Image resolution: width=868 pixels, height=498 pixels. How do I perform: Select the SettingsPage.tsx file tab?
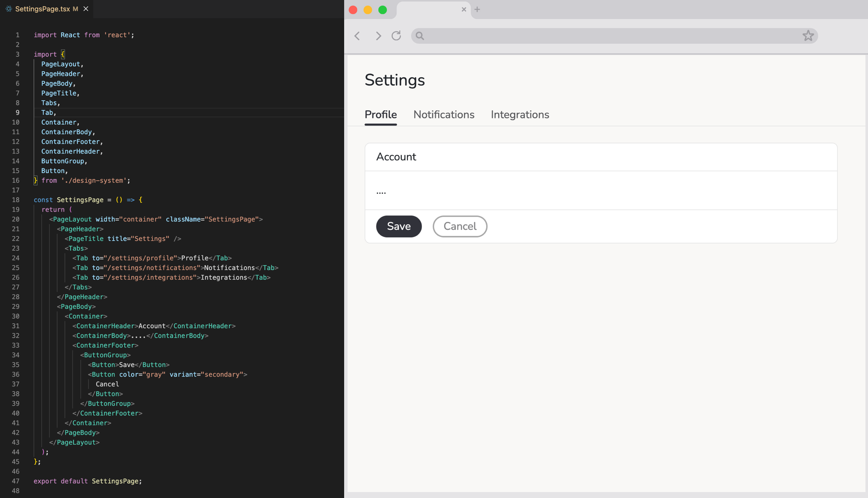42,9
